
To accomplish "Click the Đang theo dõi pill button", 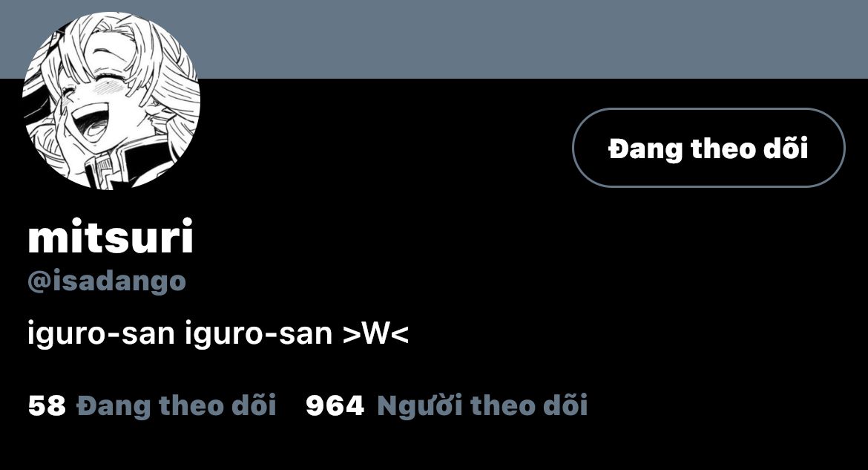I will (708, 148).
